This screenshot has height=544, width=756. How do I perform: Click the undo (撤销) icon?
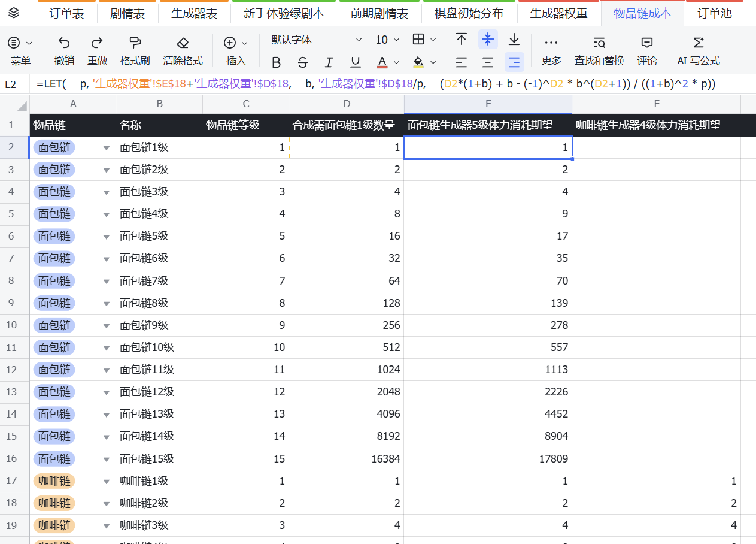coord(64,43)
